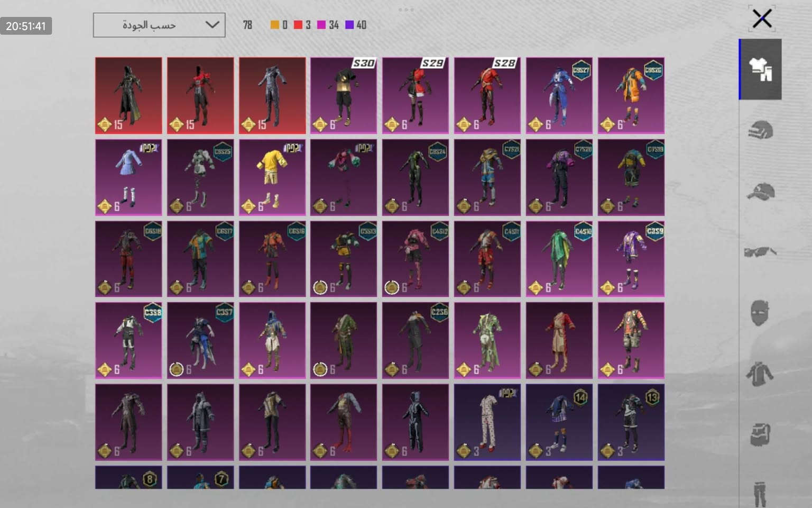Image resolution: width=812 pixels, height=508 pixels.
Task: Select the red and black mythic outfit
Action: 200,95
